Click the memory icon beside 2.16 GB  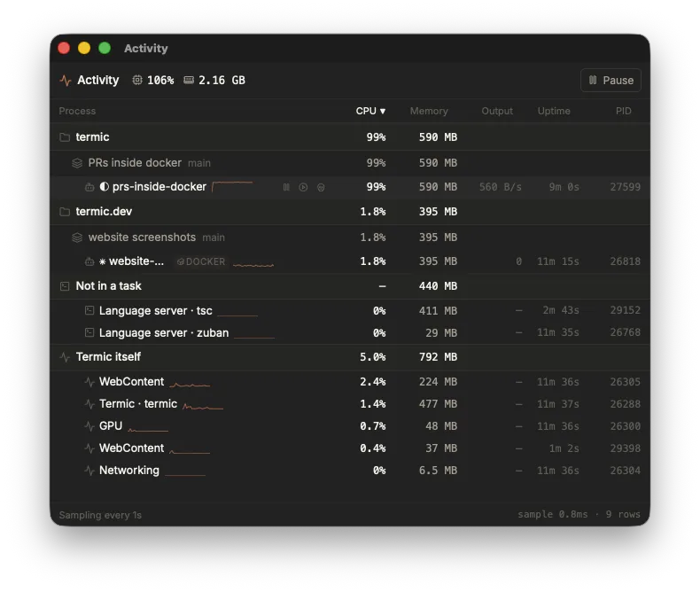pos(189,80)
